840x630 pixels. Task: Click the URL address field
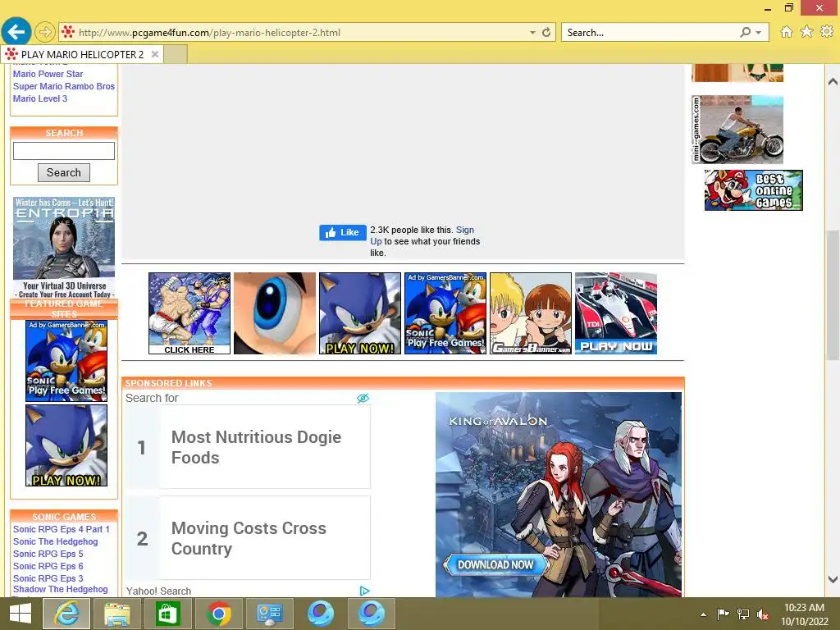tap(300, 33)
